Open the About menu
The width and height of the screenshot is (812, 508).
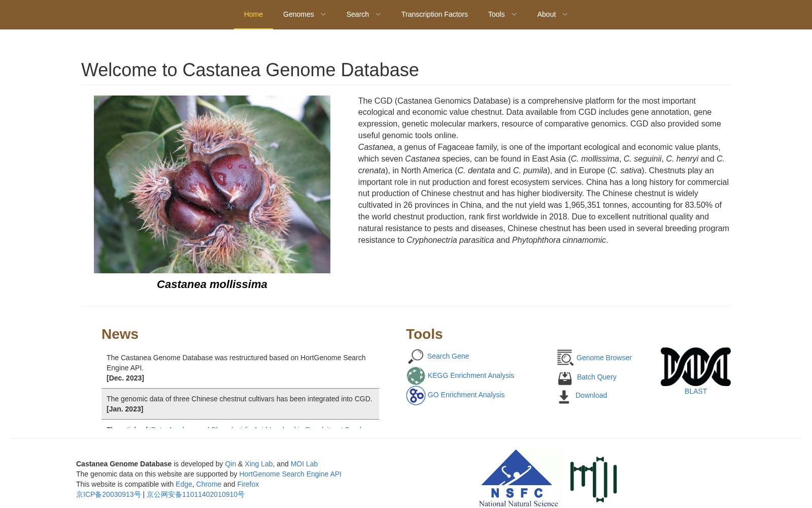(547, 14)
